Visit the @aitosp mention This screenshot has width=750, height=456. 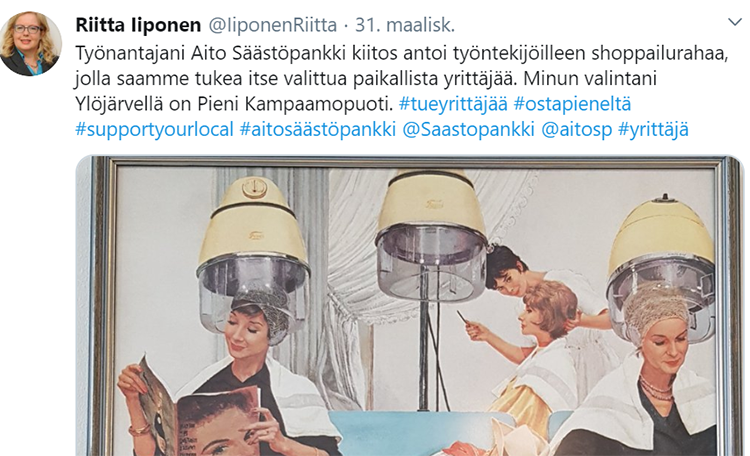coord(576,129)
